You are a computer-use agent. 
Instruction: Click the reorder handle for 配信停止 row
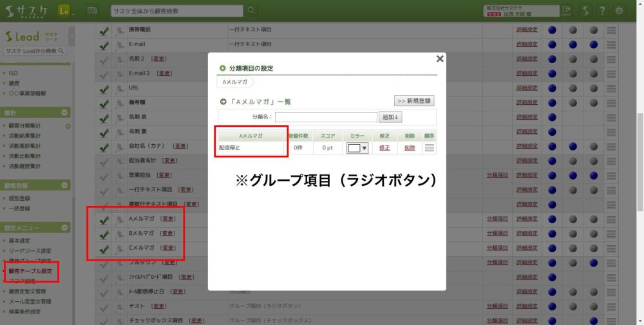click(429, 148)
